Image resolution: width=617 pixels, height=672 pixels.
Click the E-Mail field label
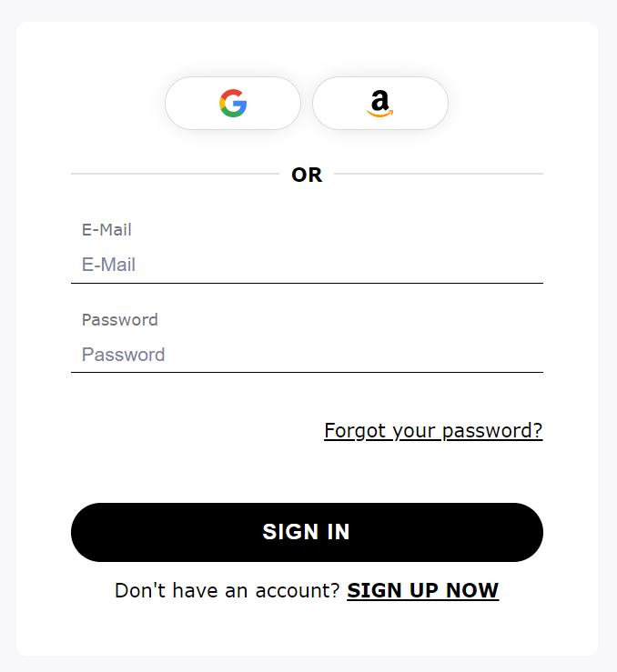click(106, 230)
